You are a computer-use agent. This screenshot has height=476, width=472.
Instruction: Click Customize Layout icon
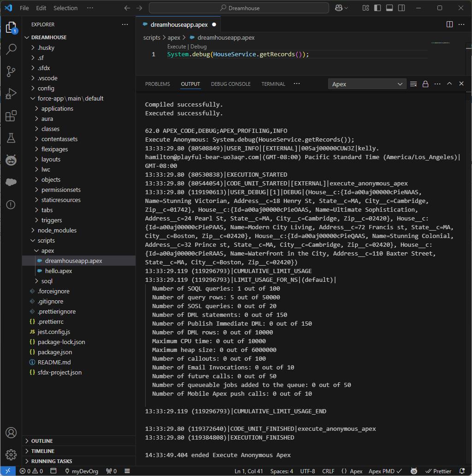[x=366, y=8]
